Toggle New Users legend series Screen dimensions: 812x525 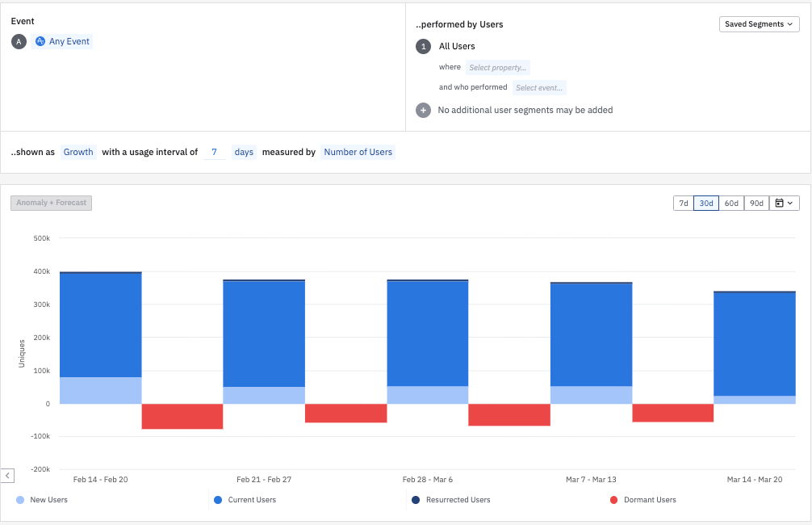coord(48,500)
